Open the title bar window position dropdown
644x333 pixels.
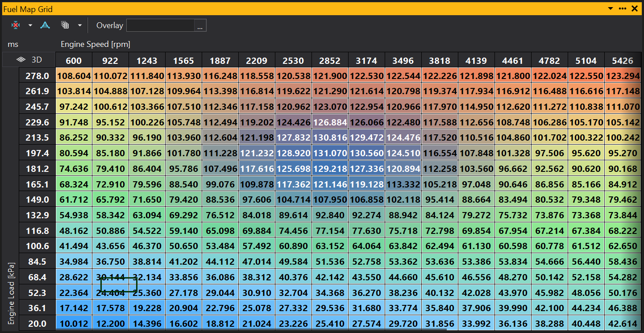point(611,8)
